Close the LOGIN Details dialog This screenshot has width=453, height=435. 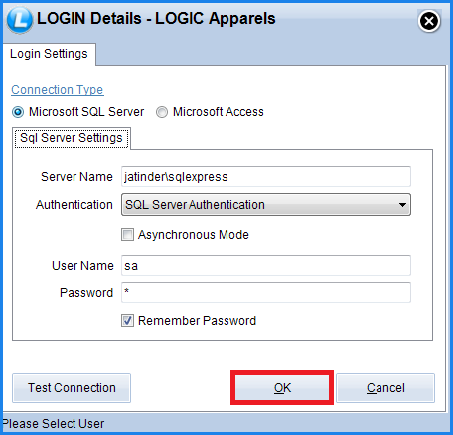(429, 21)
